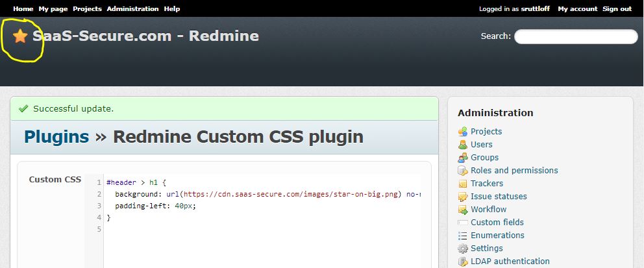Open Home in the top menu
This screenshot has height=268, width=644.
(23, 8)
